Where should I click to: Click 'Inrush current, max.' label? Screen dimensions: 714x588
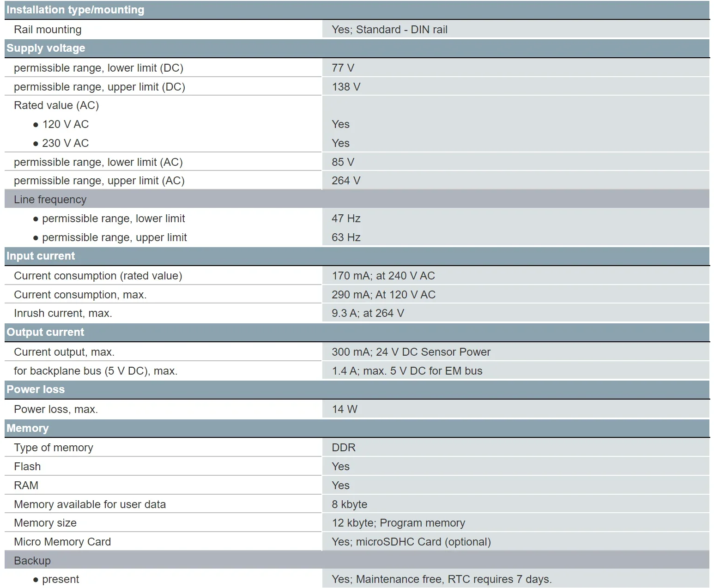tap(63, 313)
